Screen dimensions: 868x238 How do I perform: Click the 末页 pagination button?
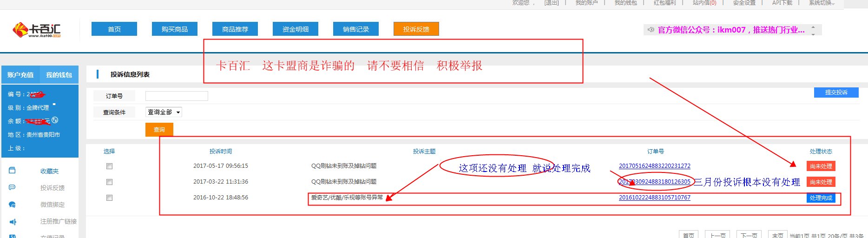click(778, 235)
